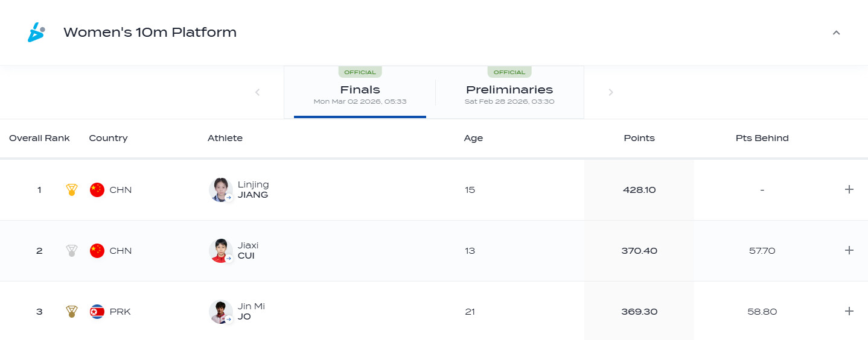Go to the previous round with left arrow
Viewport: 868px width, 340px height.
click(258, 92)
